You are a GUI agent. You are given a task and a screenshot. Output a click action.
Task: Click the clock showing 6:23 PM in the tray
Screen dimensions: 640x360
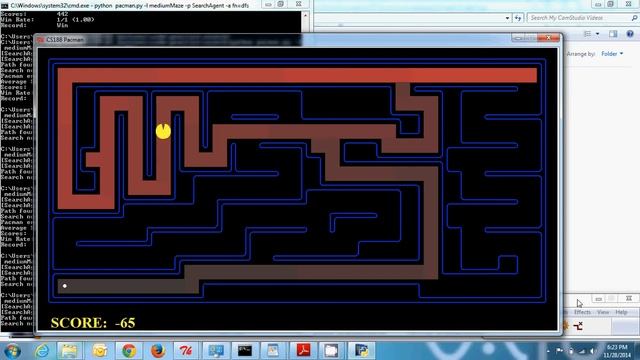[617, 351]
